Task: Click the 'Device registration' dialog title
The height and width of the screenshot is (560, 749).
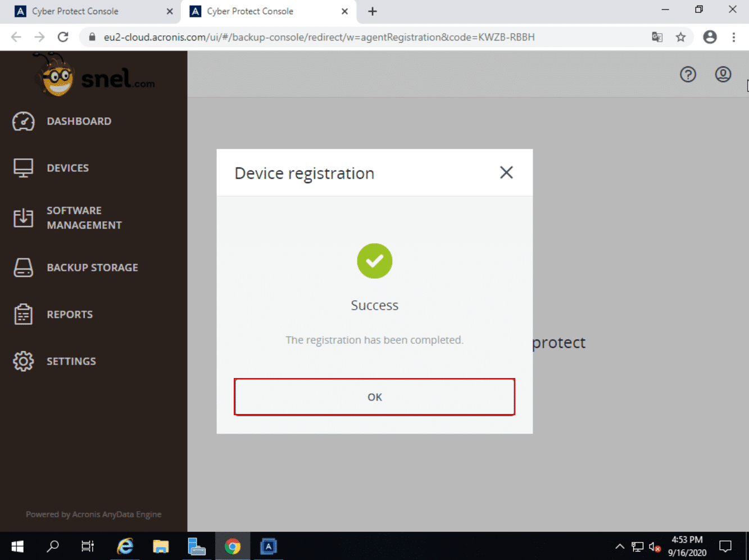Action: 304,174
